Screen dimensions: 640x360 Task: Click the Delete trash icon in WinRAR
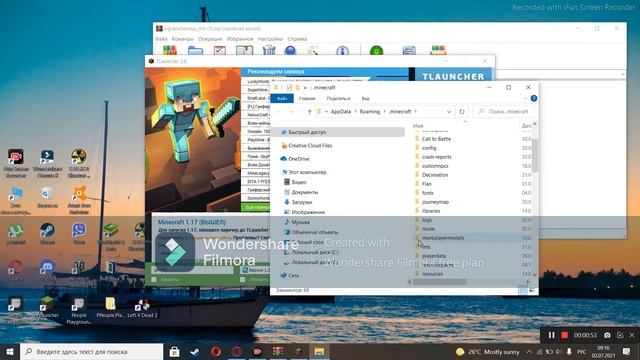[269, 50]
